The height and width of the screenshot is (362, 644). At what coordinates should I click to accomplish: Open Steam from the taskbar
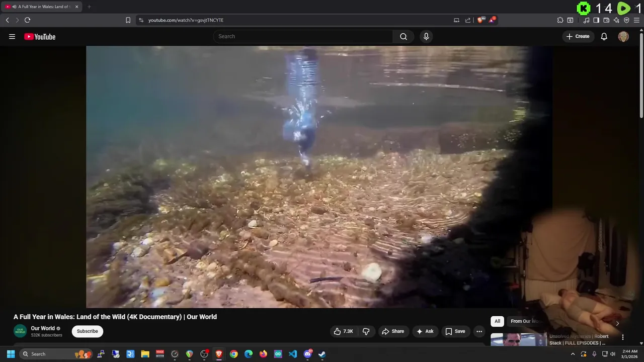click(322, 354)
